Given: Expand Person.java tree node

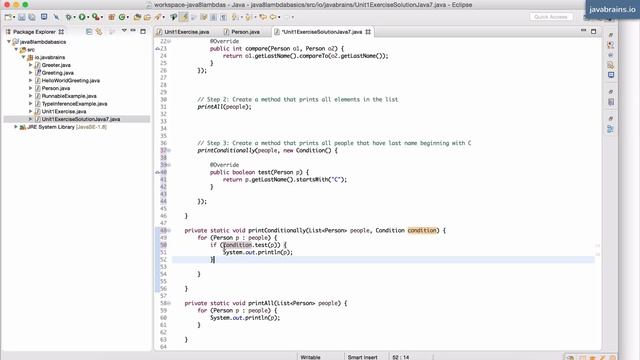Looking at the screenshot, I should pyautogui.click(x=31, y=88).
